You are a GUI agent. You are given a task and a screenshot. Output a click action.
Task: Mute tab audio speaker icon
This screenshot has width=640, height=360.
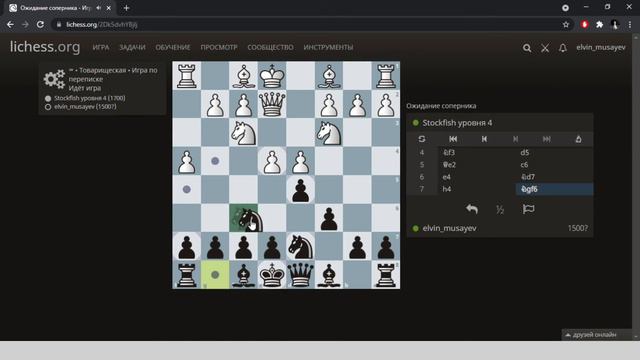[x=98, y=8]
